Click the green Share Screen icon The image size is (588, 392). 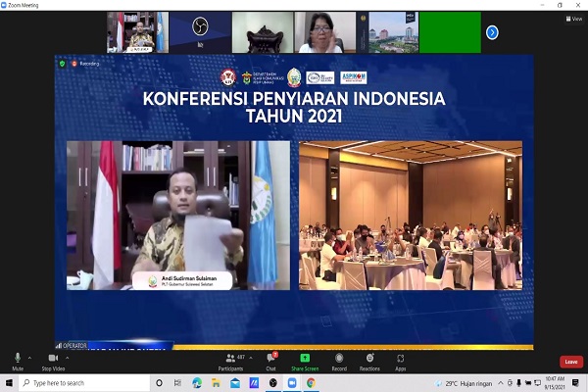(x=305, y=358)
